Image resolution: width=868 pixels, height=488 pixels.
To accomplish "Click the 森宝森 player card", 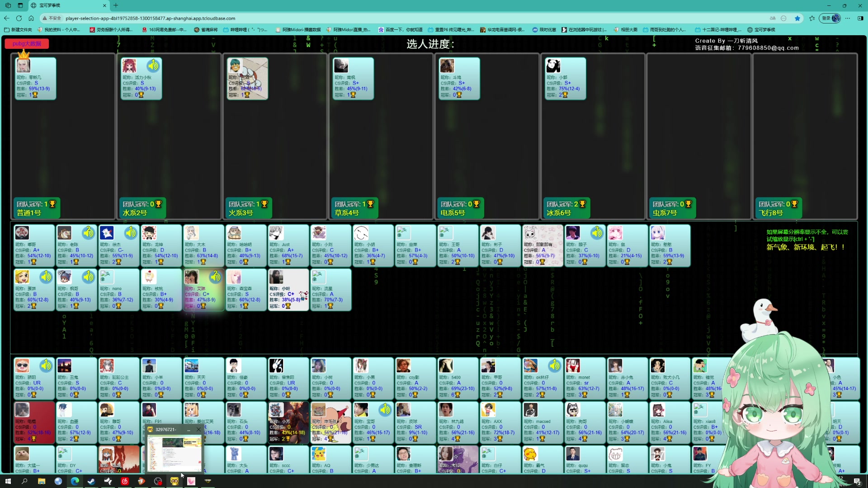I will 246,290.
